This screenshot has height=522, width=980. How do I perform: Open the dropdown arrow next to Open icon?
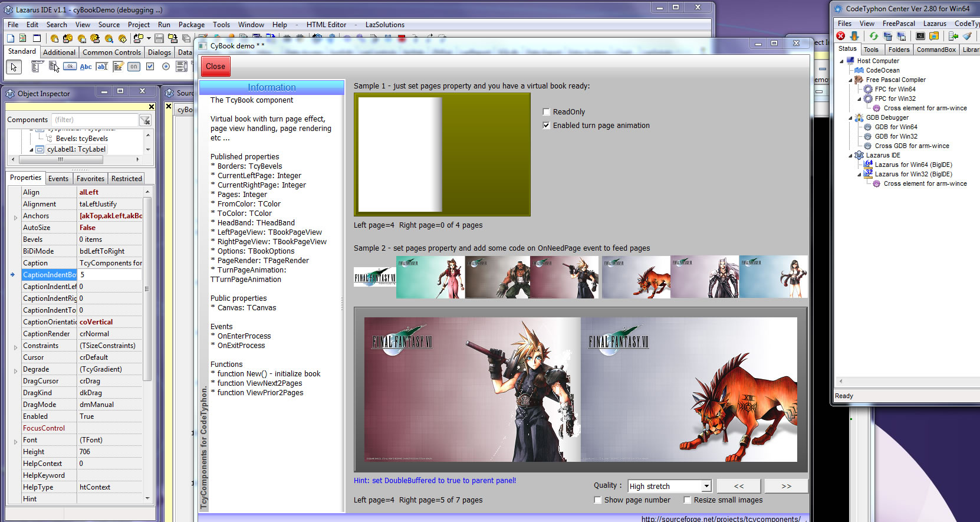pos(149,38)
